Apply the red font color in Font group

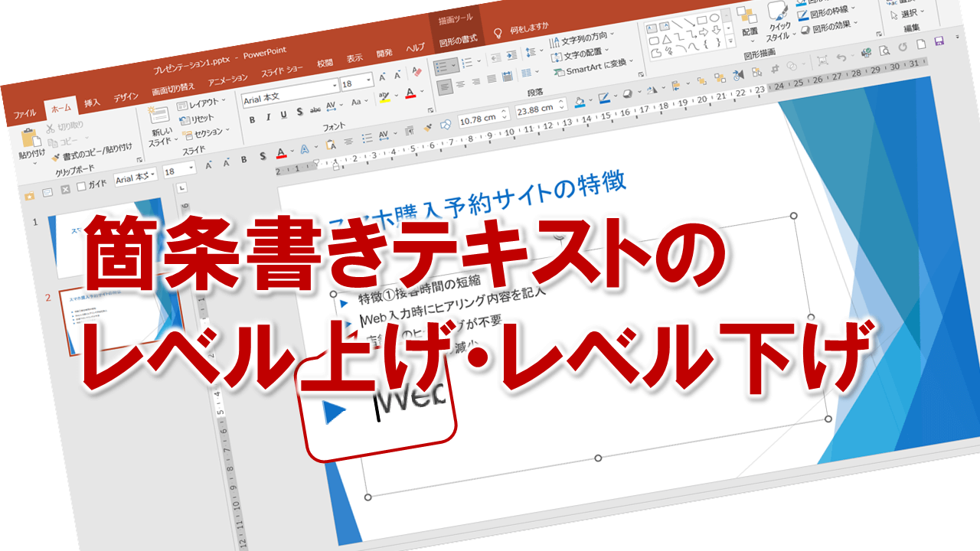pos(411,95)
